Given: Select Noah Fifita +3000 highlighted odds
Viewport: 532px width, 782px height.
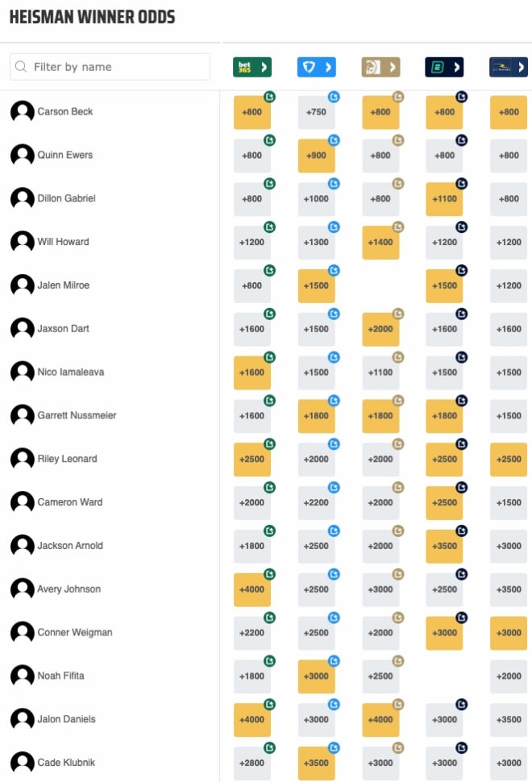Looking at the screenshot, I should pos(316,676).
